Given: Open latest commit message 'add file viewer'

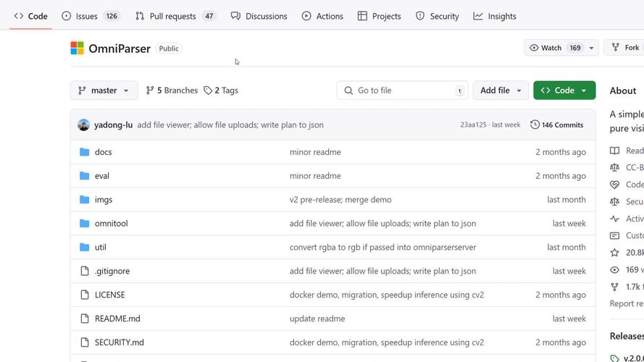Looking at the screenshot, I should (230, 125).
